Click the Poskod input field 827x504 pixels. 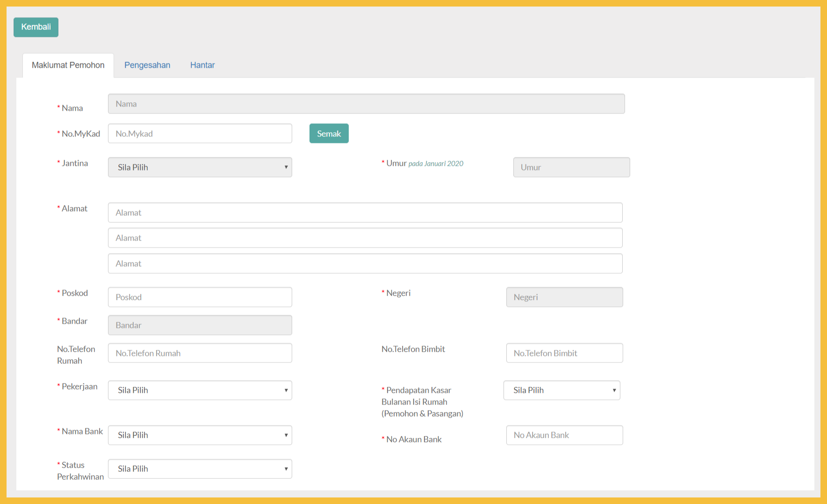coord(200,297)
